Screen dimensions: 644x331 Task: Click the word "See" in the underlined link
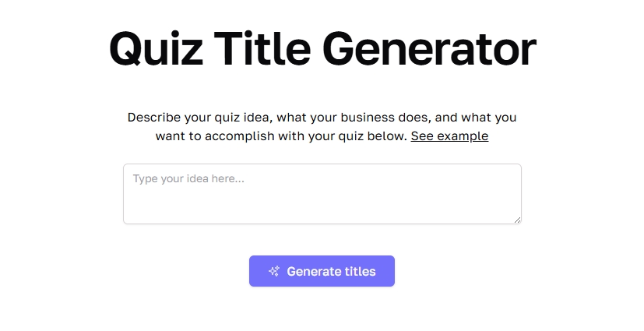click(422, 136)
